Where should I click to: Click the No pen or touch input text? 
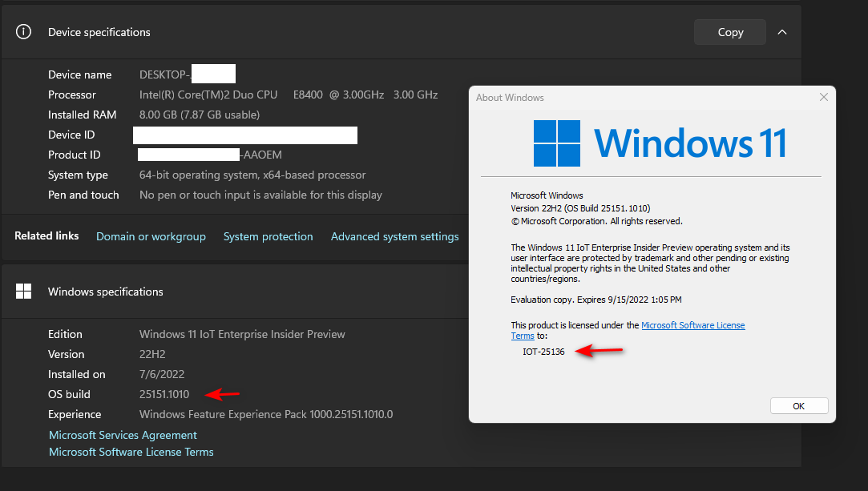click(x=260, y=195)
